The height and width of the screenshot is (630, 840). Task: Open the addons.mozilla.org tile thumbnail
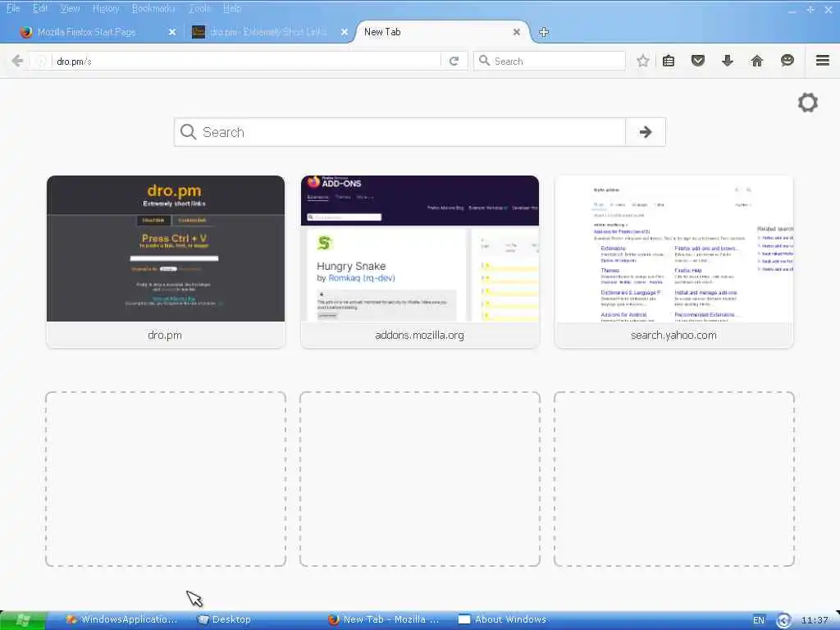(420, 249)
